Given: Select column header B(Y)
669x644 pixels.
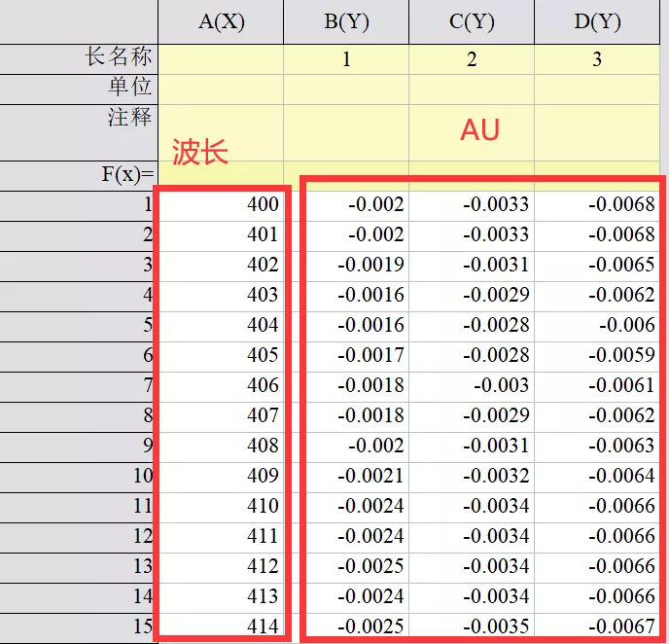Looking at the screenshot, I should (346, 22).
